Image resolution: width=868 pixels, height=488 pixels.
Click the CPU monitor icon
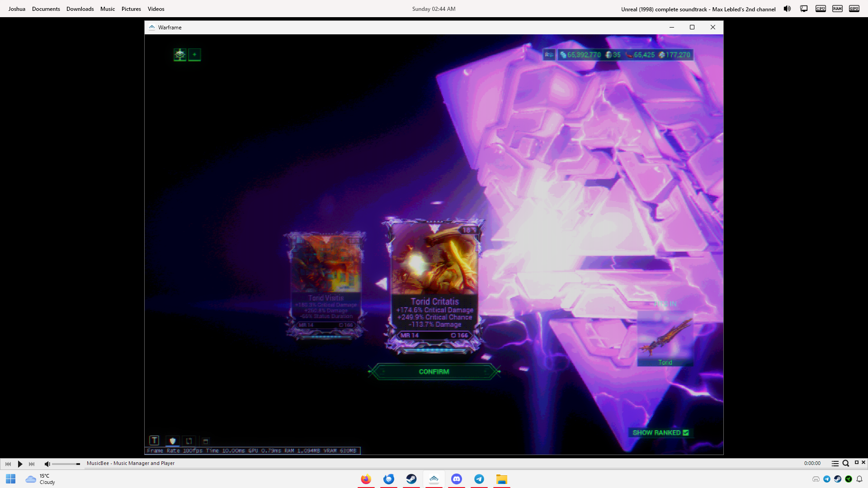coord(821,9)
